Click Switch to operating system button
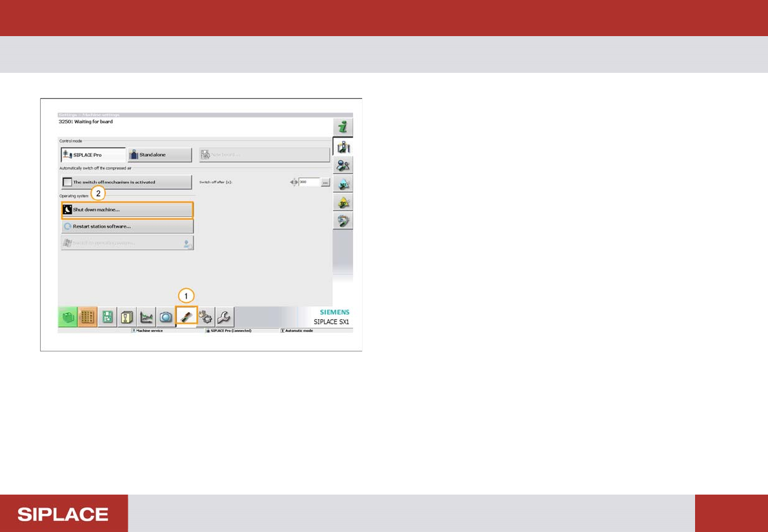768x532 pixels. coord(127,242)
